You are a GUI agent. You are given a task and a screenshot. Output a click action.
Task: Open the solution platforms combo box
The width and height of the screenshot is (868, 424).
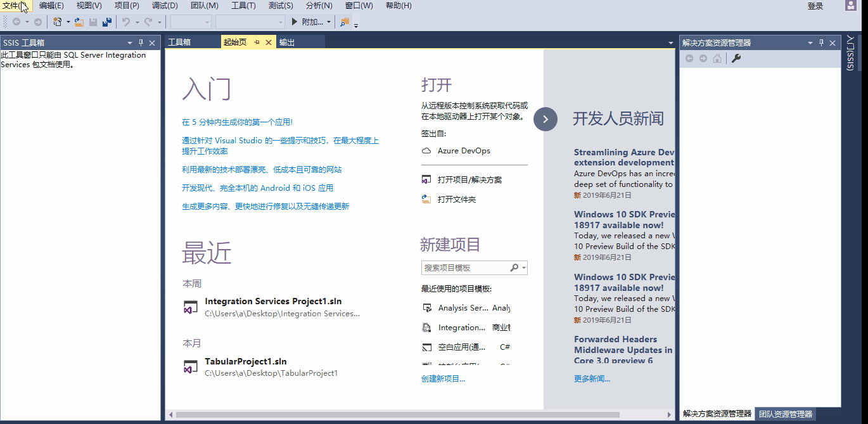coord(250,22)
